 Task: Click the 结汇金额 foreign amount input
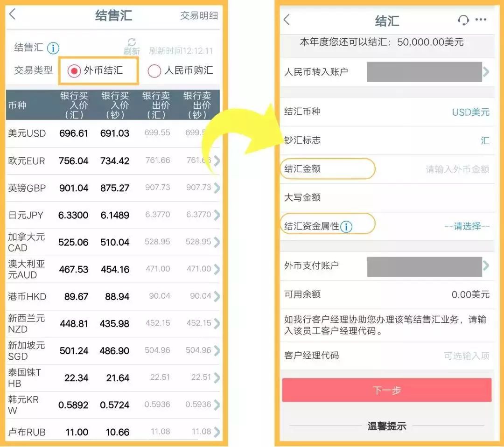457,169
